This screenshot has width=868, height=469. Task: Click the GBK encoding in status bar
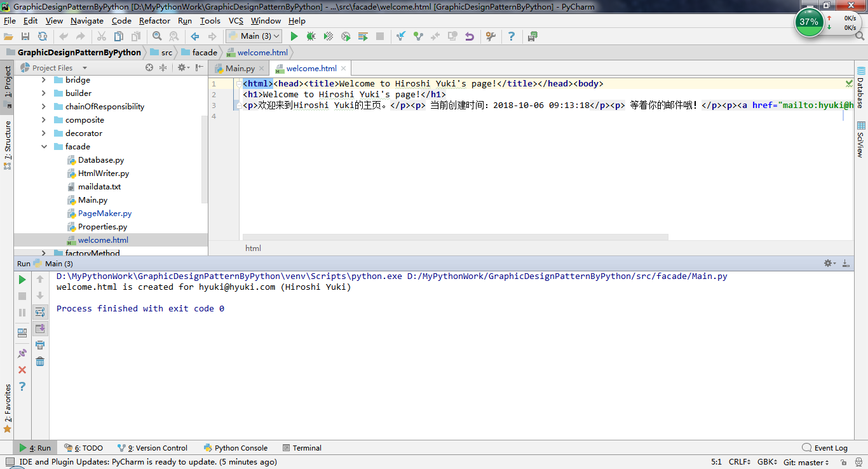point(768,463)
